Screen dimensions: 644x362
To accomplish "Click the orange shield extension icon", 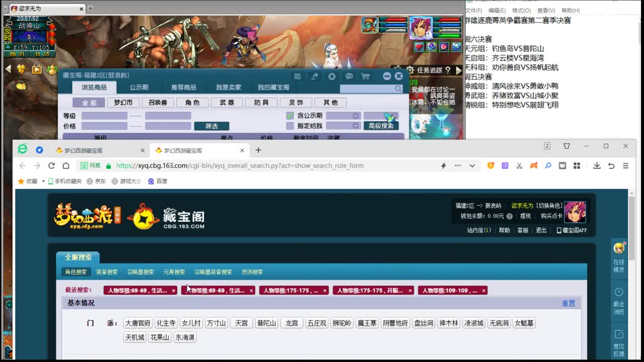I will 491,165.
